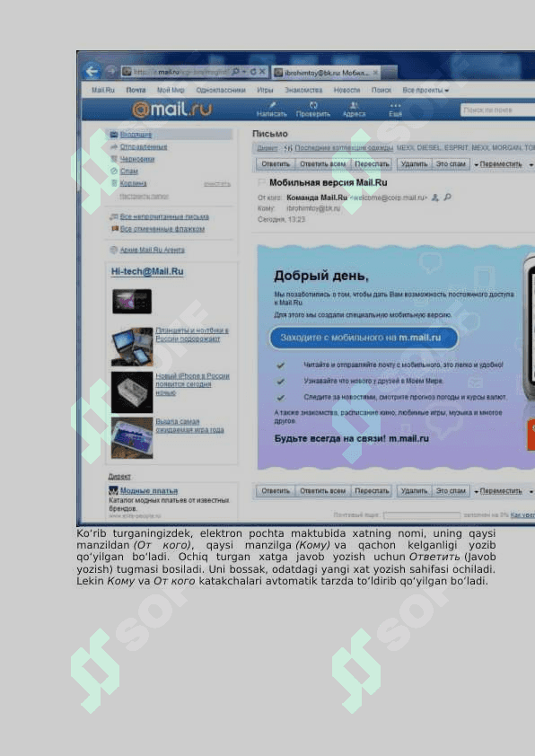The image size is (535, 756).
Task: Open the Написать compose icon
Action: [272, 110]
